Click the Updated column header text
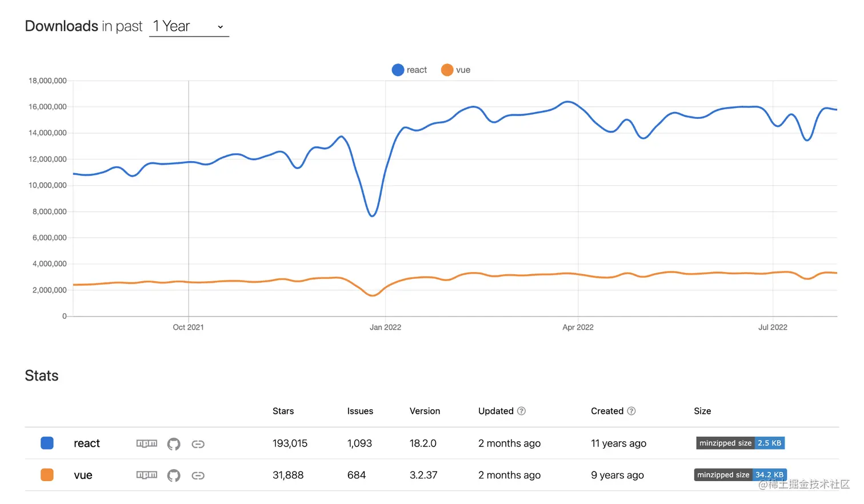 (496, 411)
